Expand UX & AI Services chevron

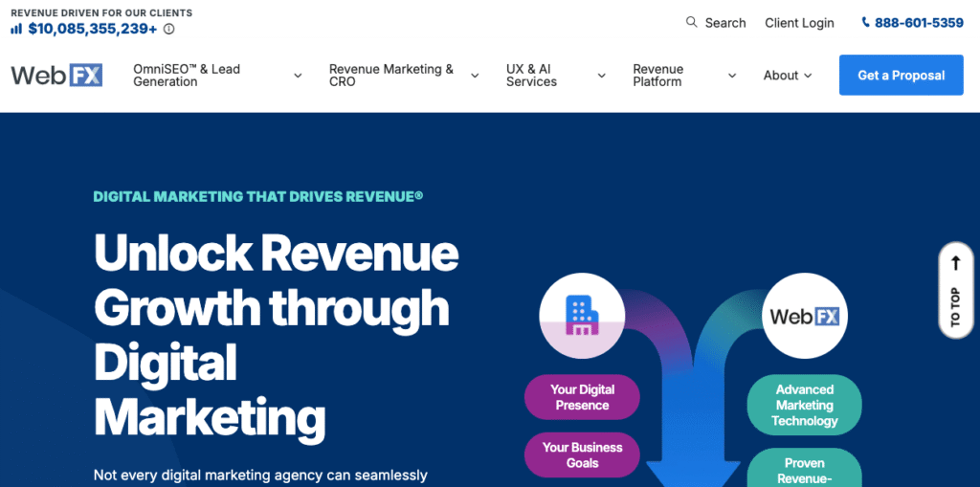tap(602, 76)
